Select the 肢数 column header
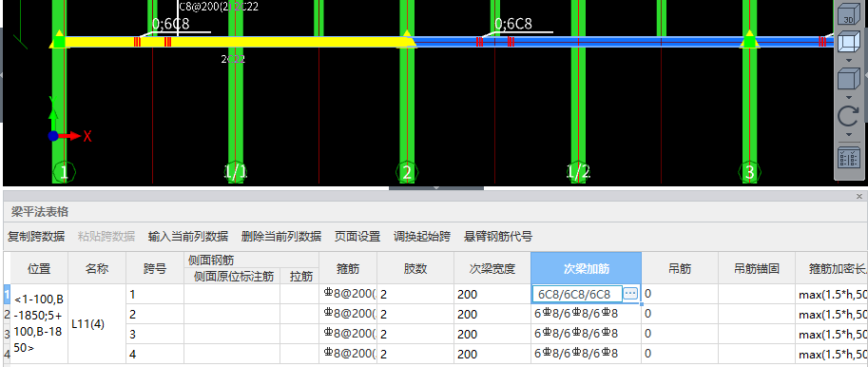The height and width of the screenshot is (367, 868). (x=415, y=268)
